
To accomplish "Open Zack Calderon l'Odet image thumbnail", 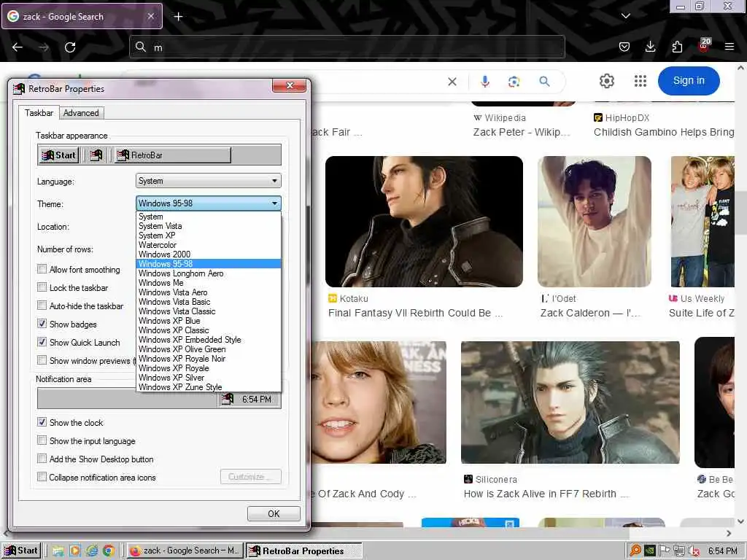I will pyautogui.click(x=594, y=222).
